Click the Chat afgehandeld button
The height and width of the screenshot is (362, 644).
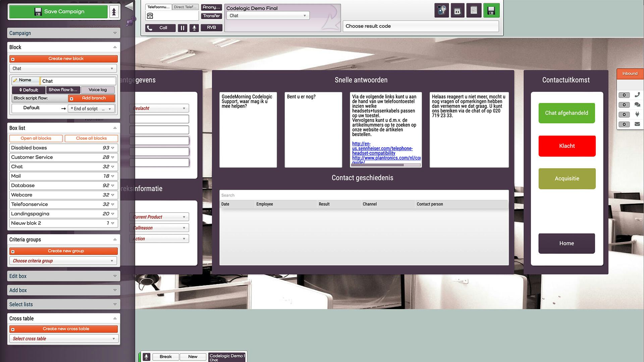pos(567,113)
